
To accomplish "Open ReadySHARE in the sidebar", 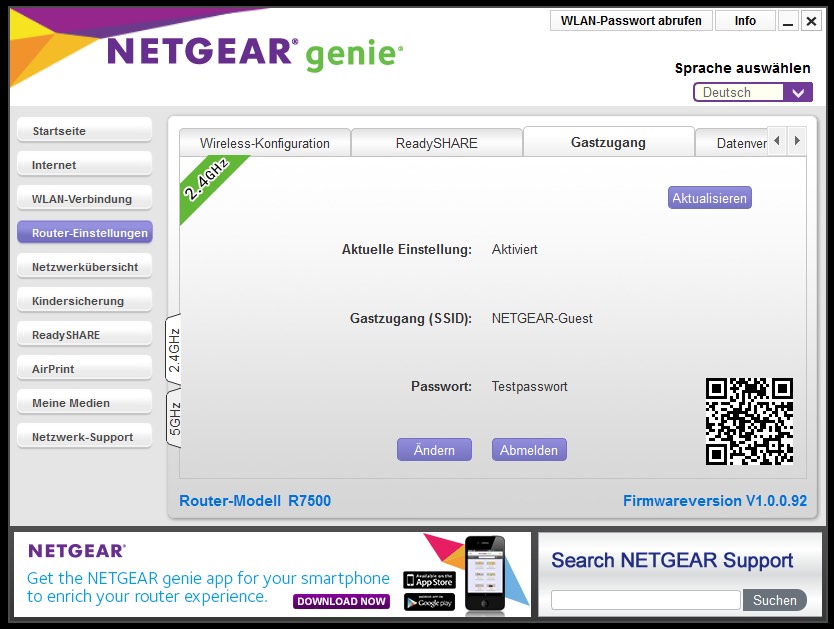I will point(85,334).
